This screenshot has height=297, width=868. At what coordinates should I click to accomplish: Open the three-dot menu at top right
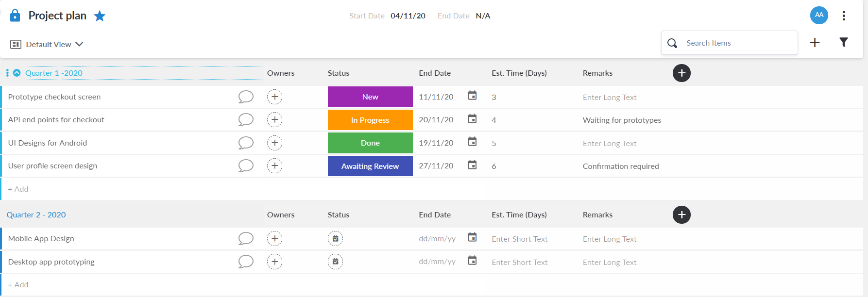tap(844, 16)
